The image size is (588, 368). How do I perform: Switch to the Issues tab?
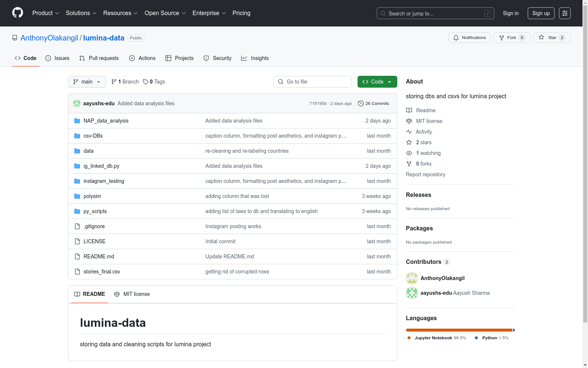(x=57, y=58)
